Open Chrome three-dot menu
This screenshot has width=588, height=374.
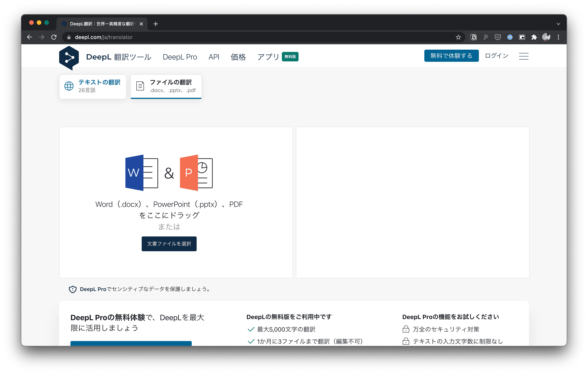pos(558,37)
